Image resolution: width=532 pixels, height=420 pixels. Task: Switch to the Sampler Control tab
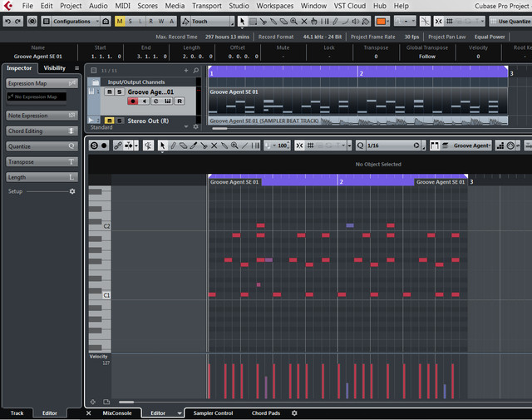213,413
